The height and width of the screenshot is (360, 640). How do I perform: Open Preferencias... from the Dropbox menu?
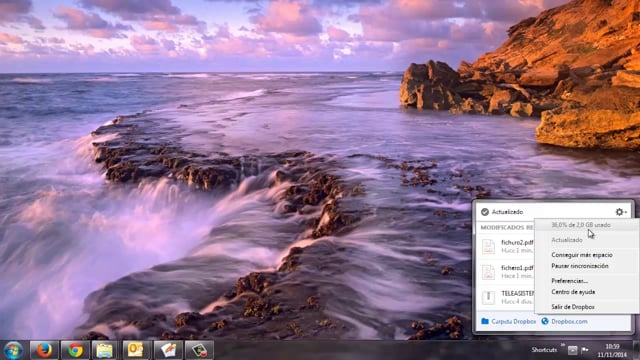[569, 281]
